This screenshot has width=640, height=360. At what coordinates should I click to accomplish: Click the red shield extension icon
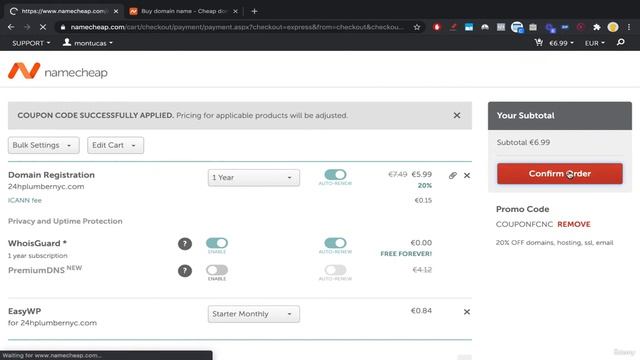click(437, 27)
